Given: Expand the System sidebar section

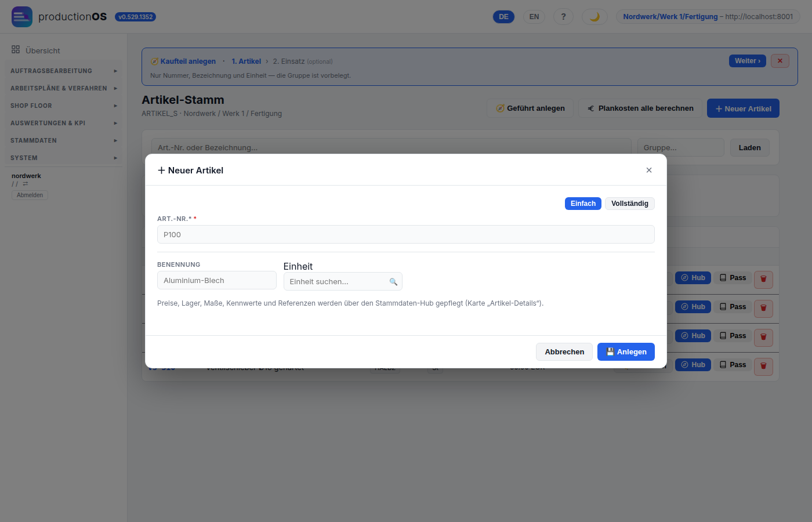Looking at the screenshot, I should pos(64,158).
